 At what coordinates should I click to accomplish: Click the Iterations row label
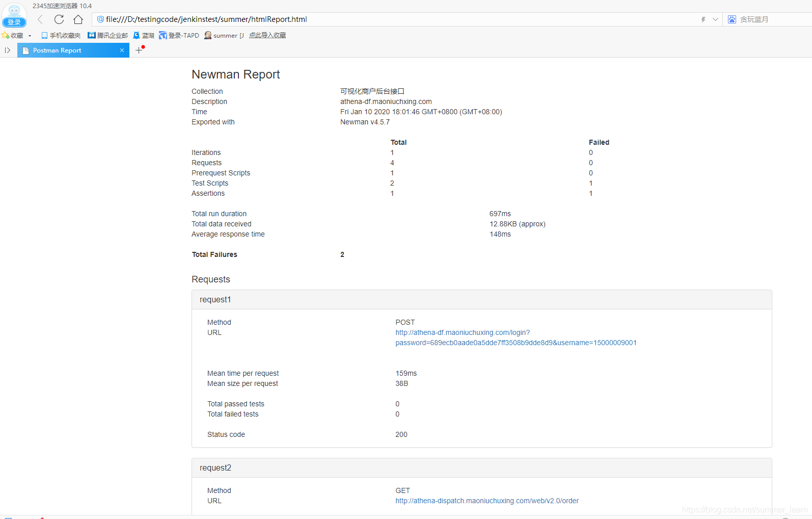(206, 152)
